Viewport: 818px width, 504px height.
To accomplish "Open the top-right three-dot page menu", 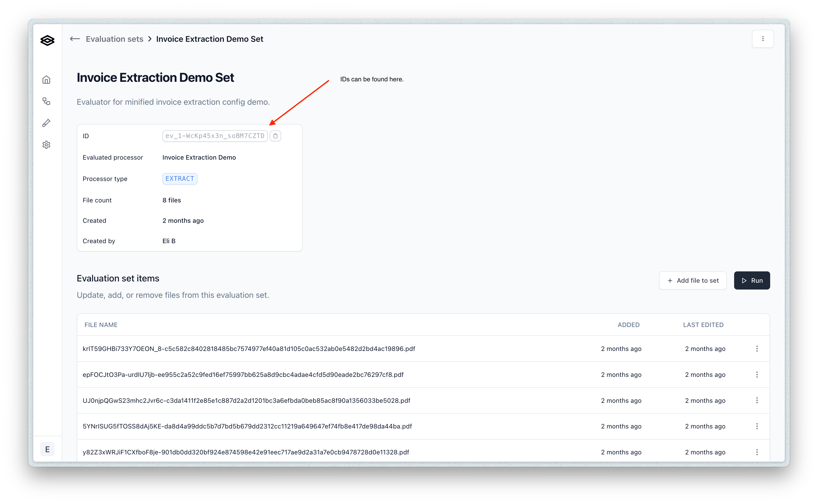I will tap(763, 39).
